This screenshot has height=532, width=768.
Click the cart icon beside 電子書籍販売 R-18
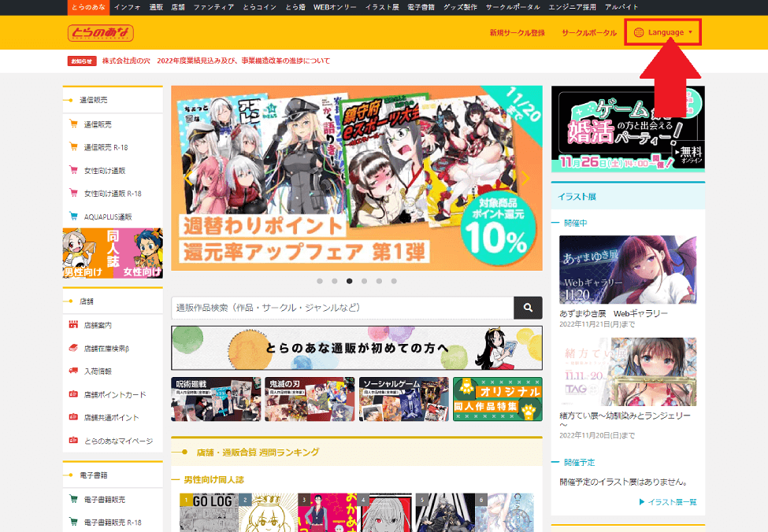click(73, 522)
